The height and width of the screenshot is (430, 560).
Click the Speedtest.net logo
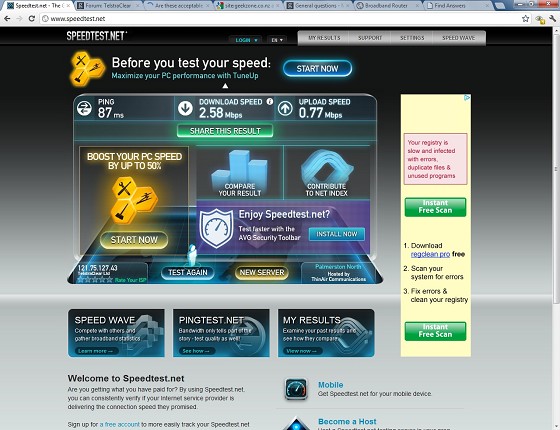[x=96, y=36]
